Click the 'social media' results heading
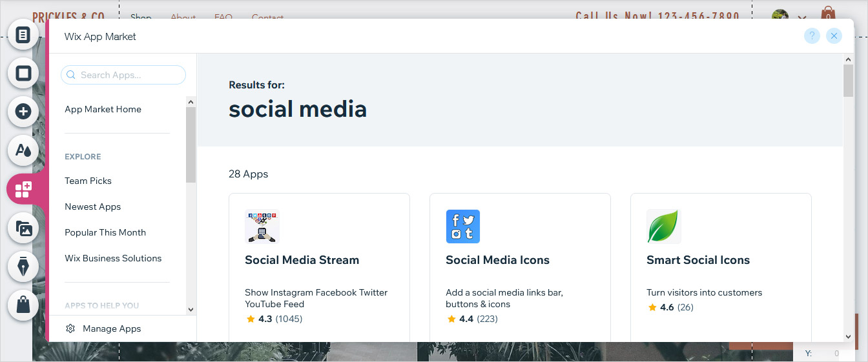868x362 pixels. pos(298,108)
